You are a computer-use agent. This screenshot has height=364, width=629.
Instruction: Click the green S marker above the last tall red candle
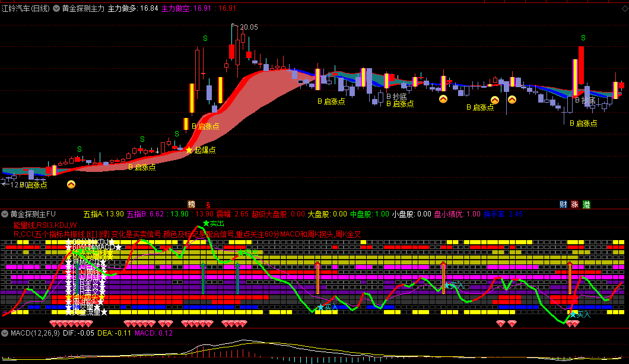(583, 38)
